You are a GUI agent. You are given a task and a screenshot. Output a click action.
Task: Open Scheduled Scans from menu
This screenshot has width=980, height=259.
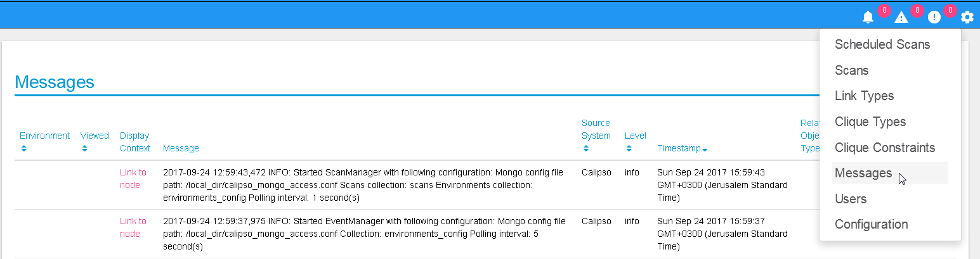882,44
